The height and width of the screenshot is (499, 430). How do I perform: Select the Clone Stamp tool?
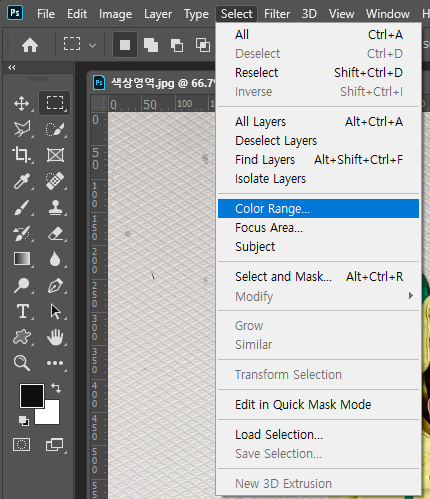pos(55,207)
